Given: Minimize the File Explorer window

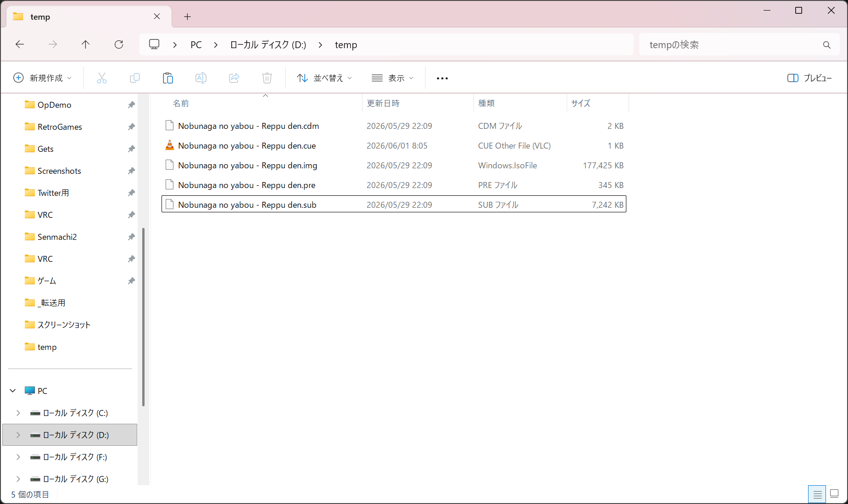Looking at the screenshot, I should point(767,10).
